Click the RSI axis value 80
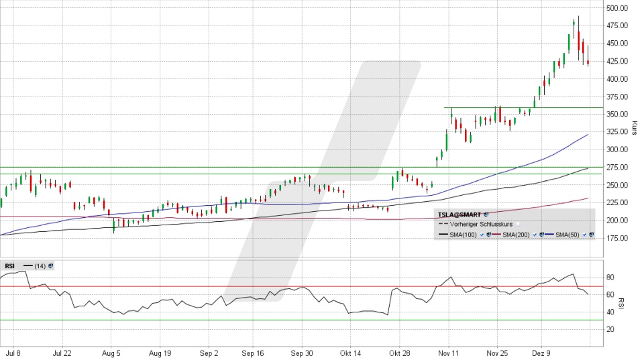Viewport: 644px width, 362px height. pos(610,278)
